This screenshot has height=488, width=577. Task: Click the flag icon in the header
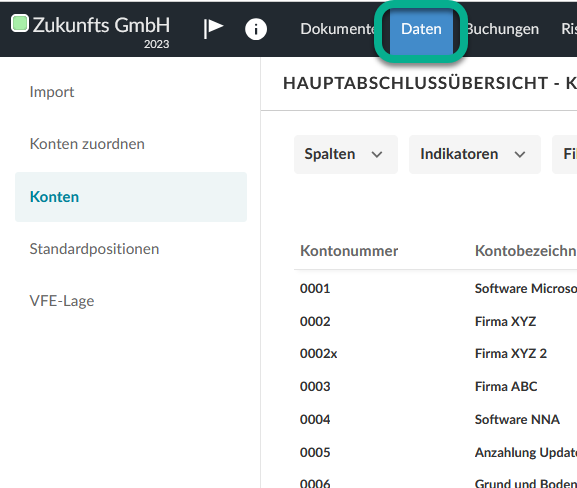(213, 28)
